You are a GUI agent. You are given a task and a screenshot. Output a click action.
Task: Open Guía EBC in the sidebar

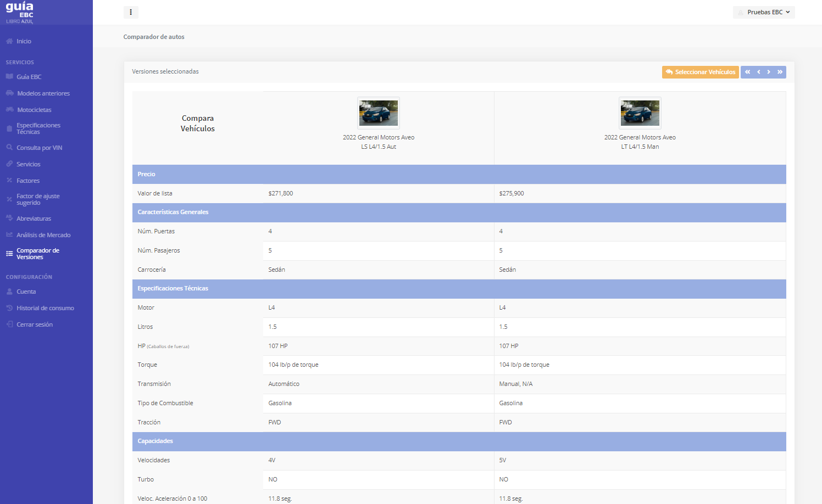(x=29, y=77)
